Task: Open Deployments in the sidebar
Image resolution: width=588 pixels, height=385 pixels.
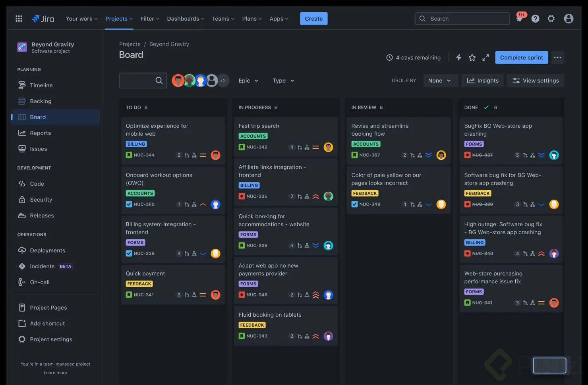Action: pyautogui.click(x=56, y=250)
